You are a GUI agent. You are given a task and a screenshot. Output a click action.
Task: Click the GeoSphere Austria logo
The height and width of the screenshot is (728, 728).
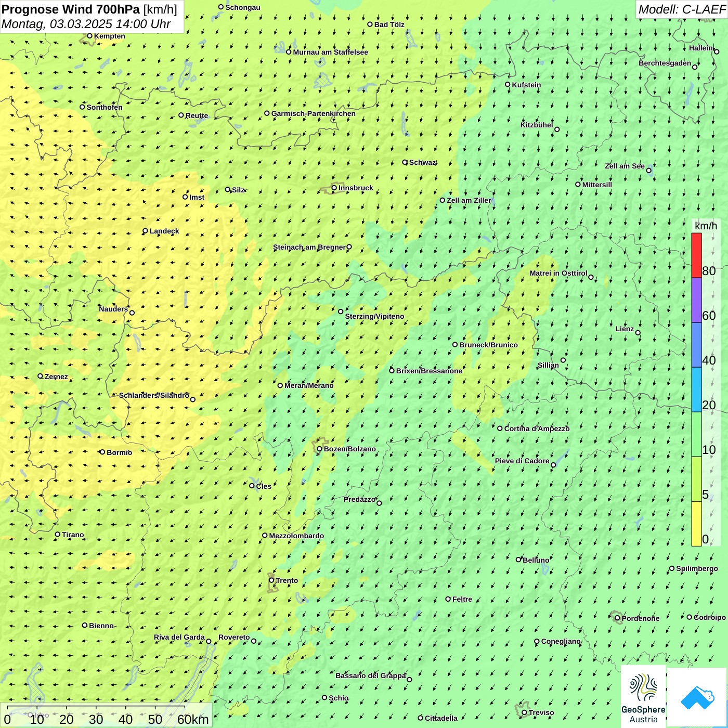coord(643,696)
